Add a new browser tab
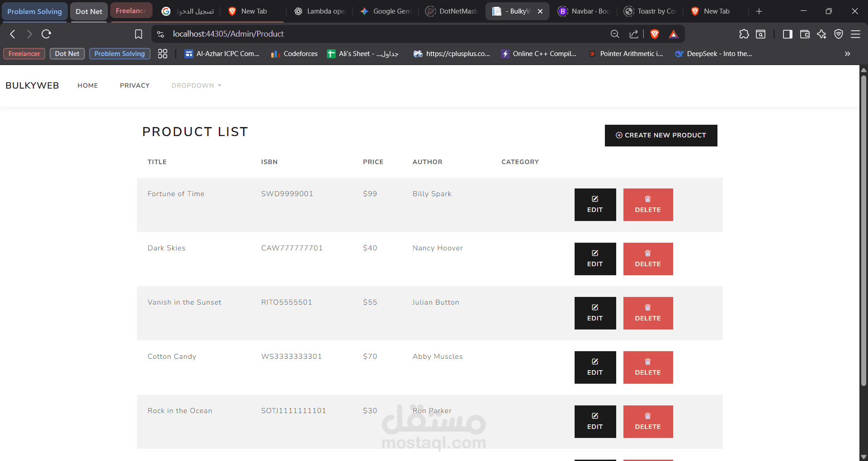The width and height of the screenshot is (868, 461). click(x=759, y=11)
